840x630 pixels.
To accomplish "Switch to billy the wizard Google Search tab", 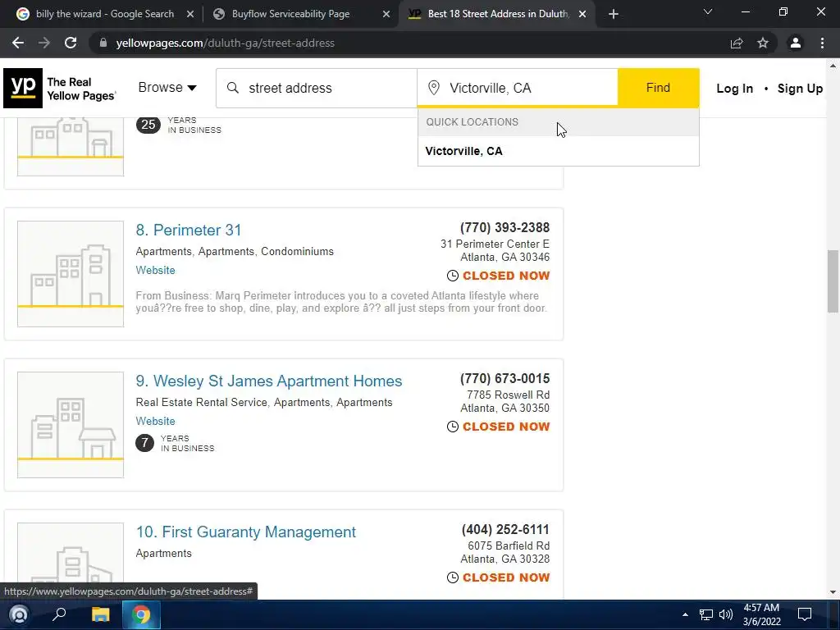I will pyautogui.click(x=105, y=14).
